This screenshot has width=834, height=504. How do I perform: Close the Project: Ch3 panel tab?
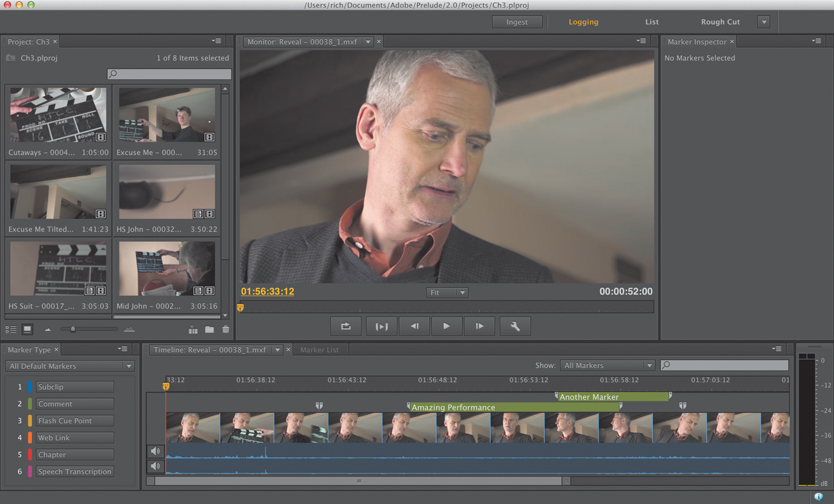55,42
